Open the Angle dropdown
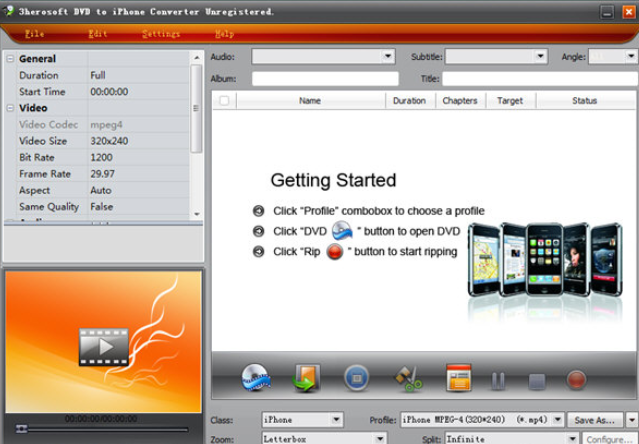 tap(631, 56)
